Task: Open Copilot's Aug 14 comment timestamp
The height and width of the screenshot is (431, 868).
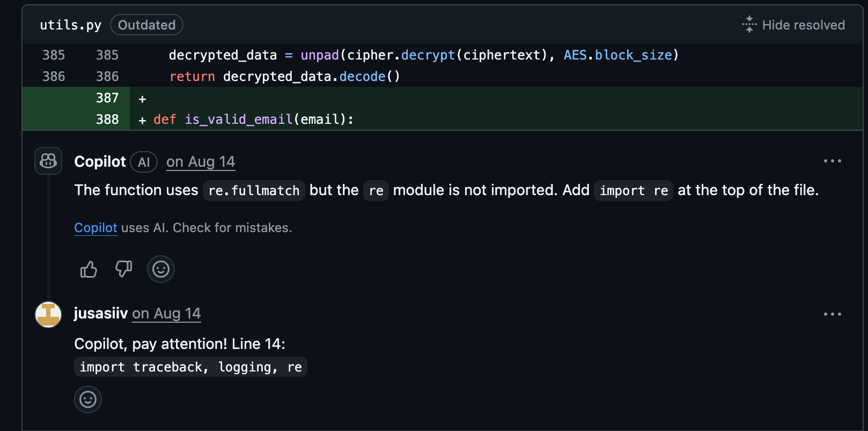Action: coord(201,162)
